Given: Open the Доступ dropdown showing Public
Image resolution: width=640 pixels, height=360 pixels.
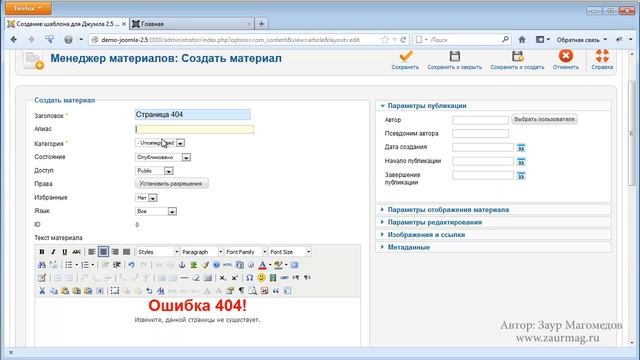Looking at the screenshot, I should click(154, 171).
